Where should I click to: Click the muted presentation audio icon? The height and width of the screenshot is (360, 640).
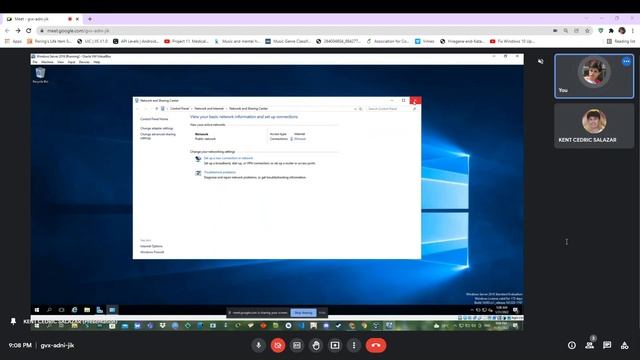(541, 61)
